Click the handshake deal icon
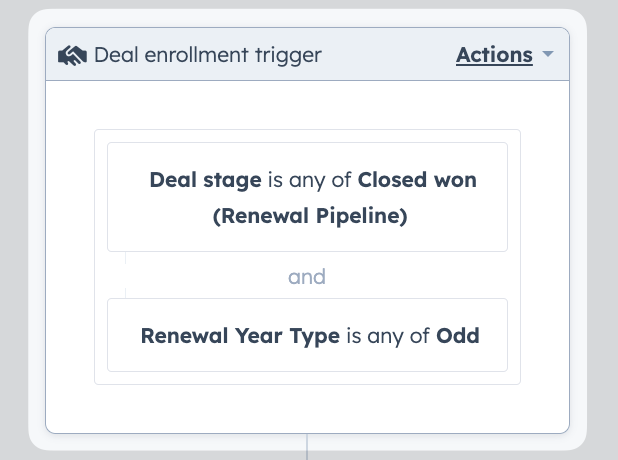 [72, 55]
